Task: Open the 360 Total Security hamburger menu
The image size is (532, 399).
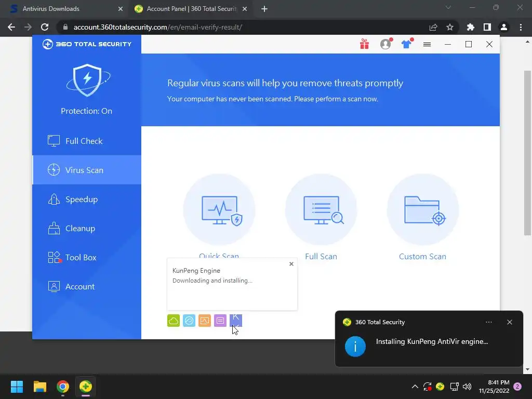Action: click(427, 45)
